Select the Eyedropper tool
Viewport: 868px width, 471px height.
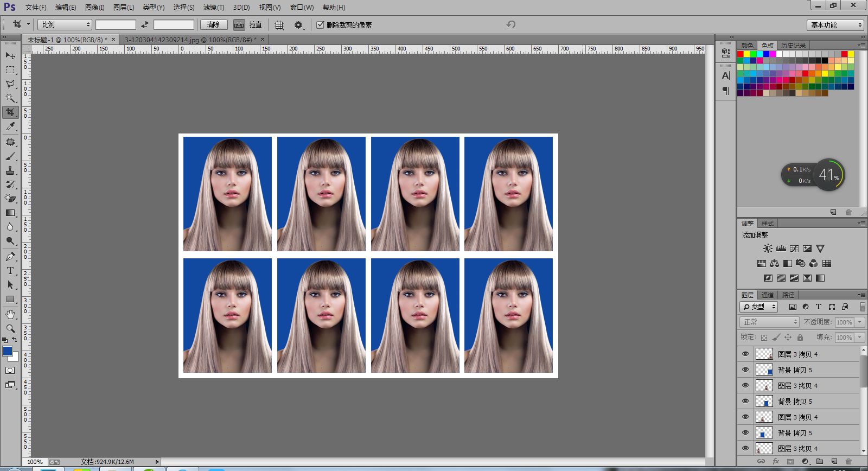point(10,126)
